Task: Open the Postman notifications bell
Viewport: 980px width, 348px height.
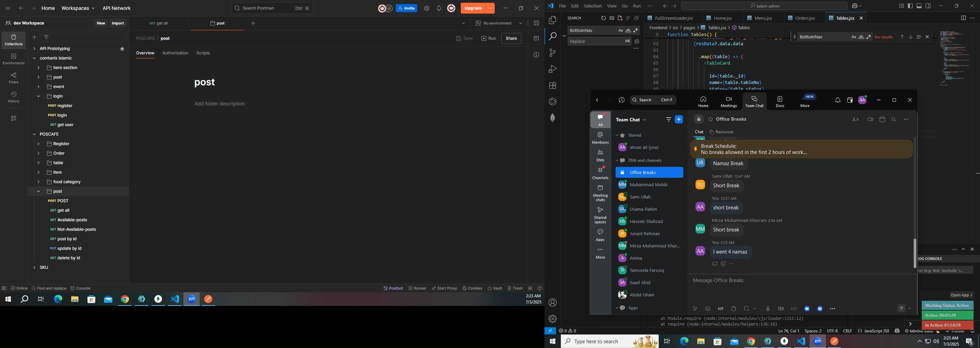Action: point(439,8)
